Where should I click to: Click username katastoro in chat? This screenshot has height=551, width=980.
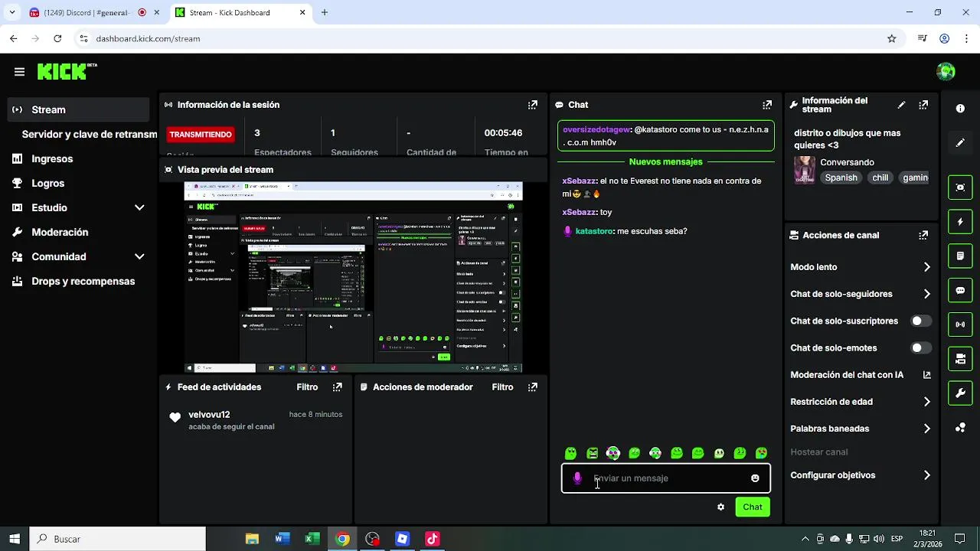[594, 231]
